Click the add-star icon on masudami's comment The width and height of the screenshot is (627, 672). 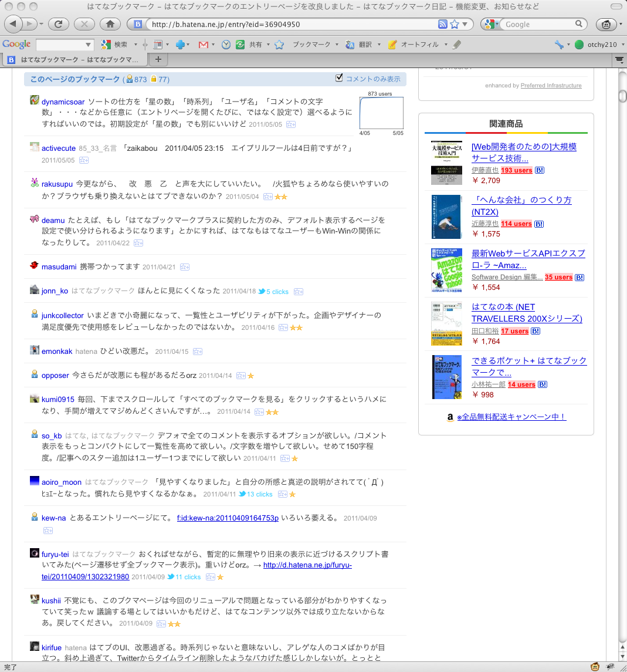(x=185, y=267)
